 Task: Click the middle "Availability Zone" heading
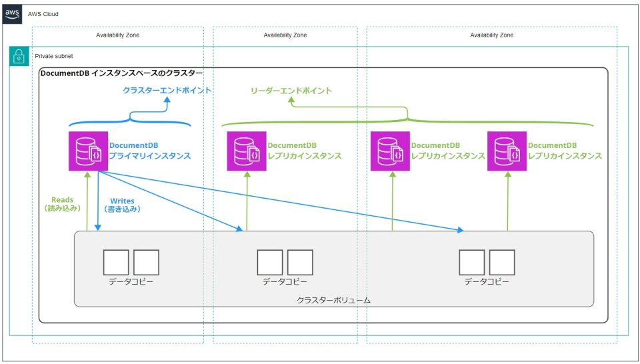[x=285, y=35]
